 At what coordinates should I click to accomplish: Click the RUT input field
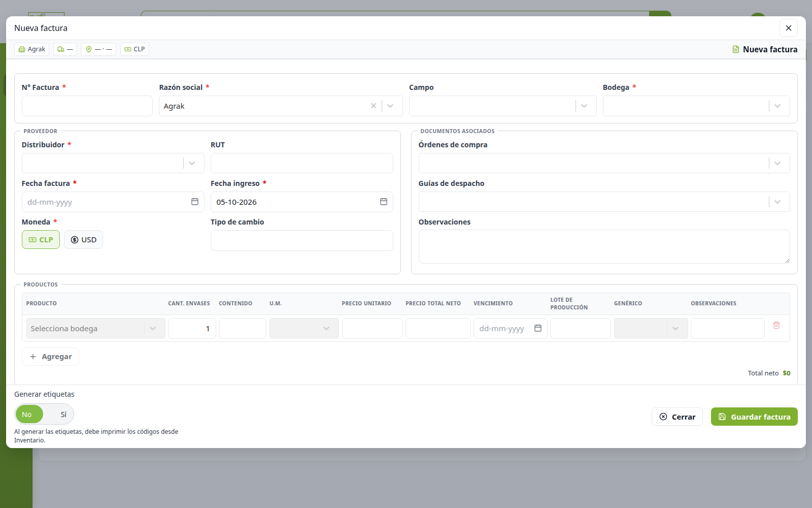click(302, 163)
